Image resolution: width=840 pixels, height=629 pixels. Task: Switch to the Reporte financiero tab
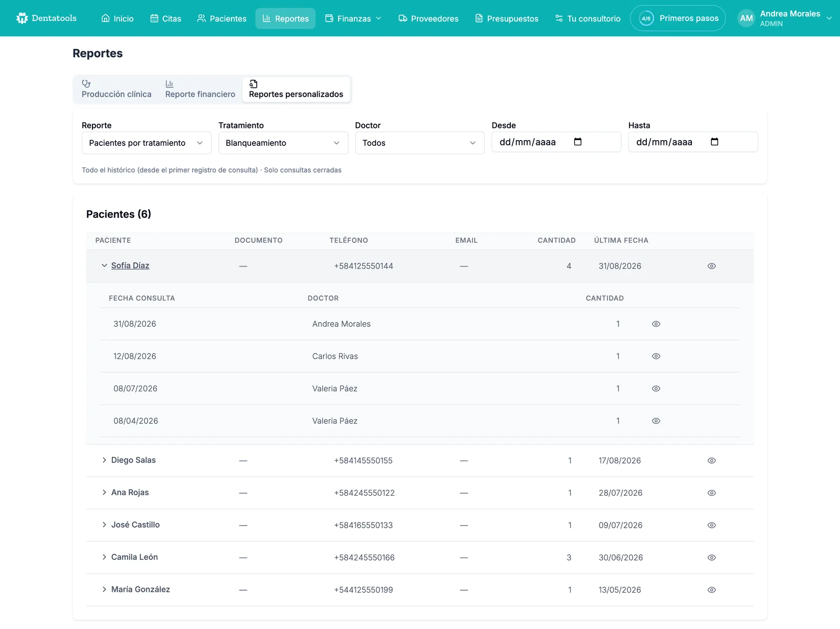pos(200,89)
